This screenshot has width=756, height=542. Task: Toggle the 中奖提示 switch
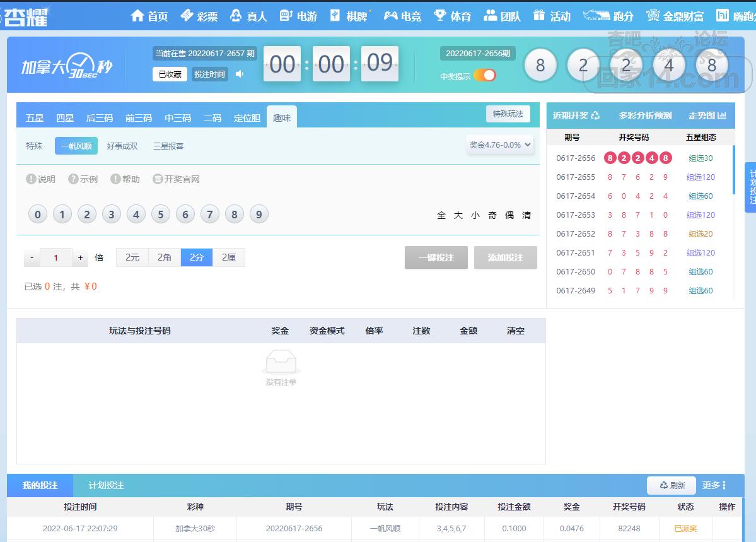485,76
